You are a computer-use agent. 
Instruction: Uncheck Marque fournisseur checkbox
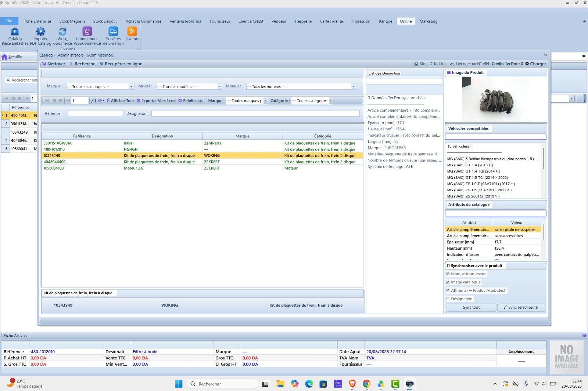(x=448, y=274)
